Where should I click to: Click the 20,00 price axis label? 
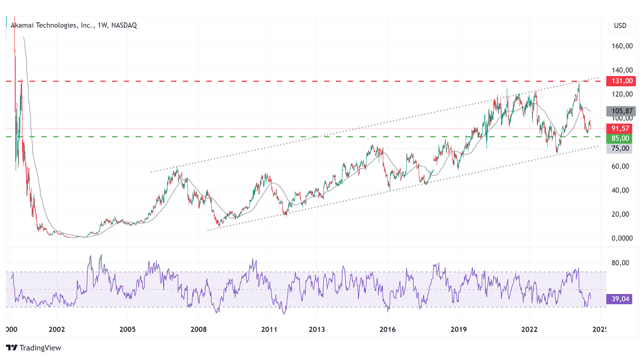pos(620,214)
